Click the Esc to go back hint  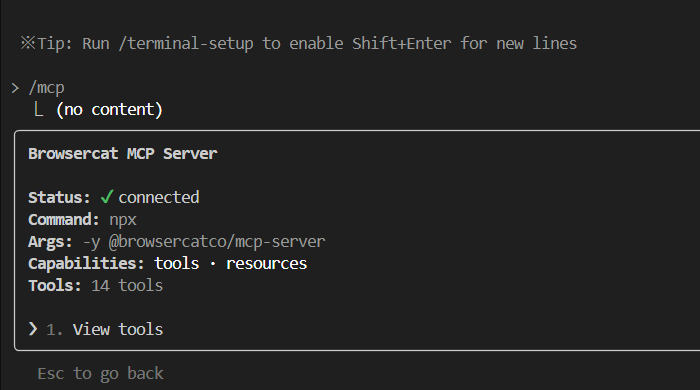(x=100, y=373)
